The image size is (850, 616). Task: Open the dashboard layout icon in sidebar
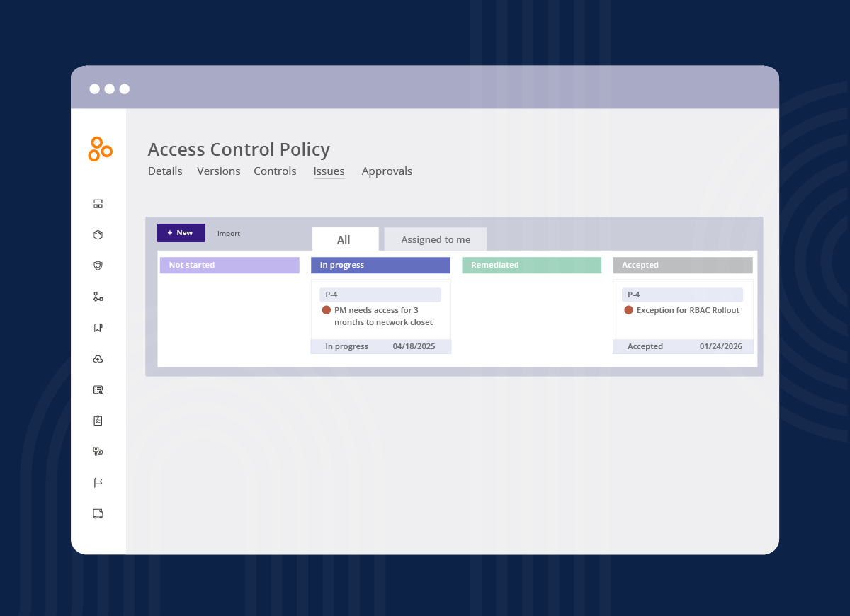[98, 204]
